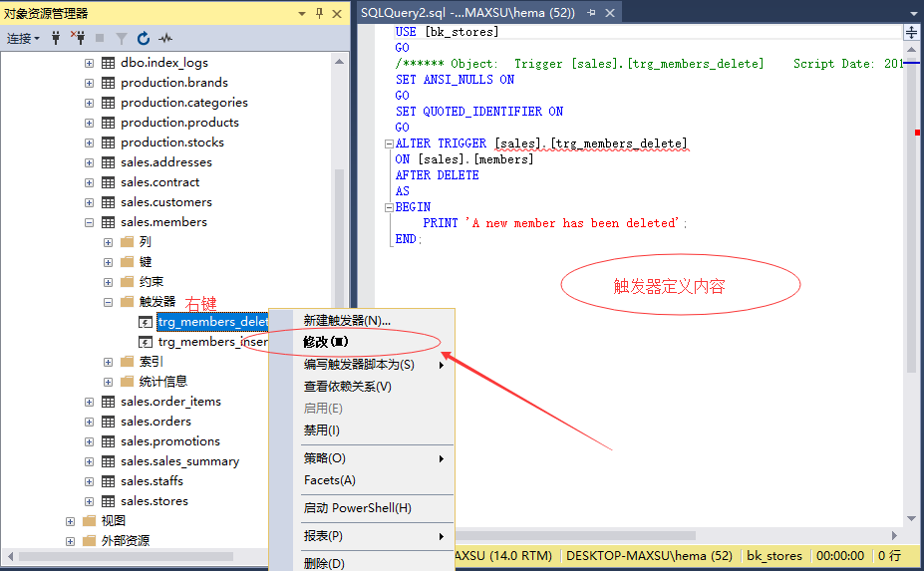The height and width of the screenshot is (571, 924).
Task: Click table icon of sales.contract
Action: tap(109, 182)
